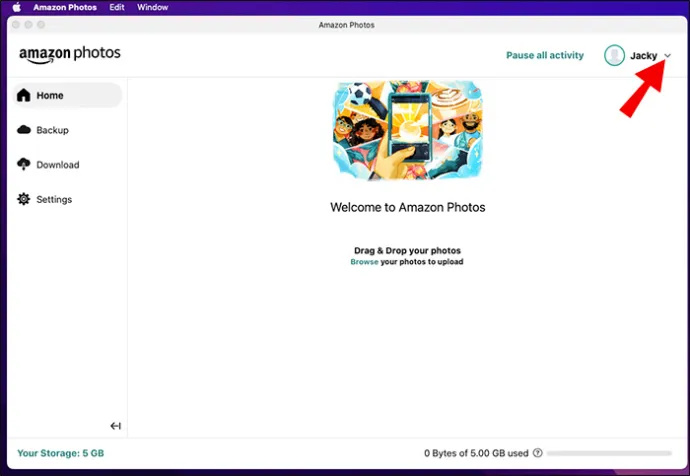Viewport: 690px width, 476px height.
Task: Click the storage usage progress bar
Action: click(609, 453)
